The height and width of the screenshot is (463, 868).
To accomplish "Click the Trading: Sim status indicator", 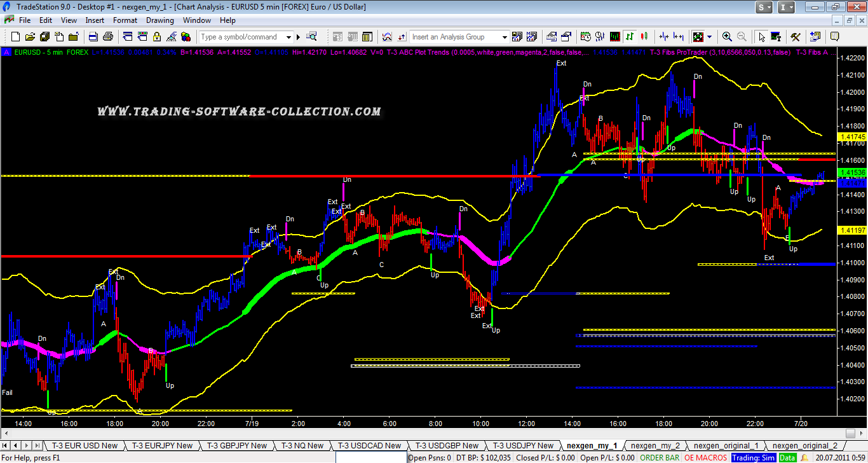I will tap(753, 457).
